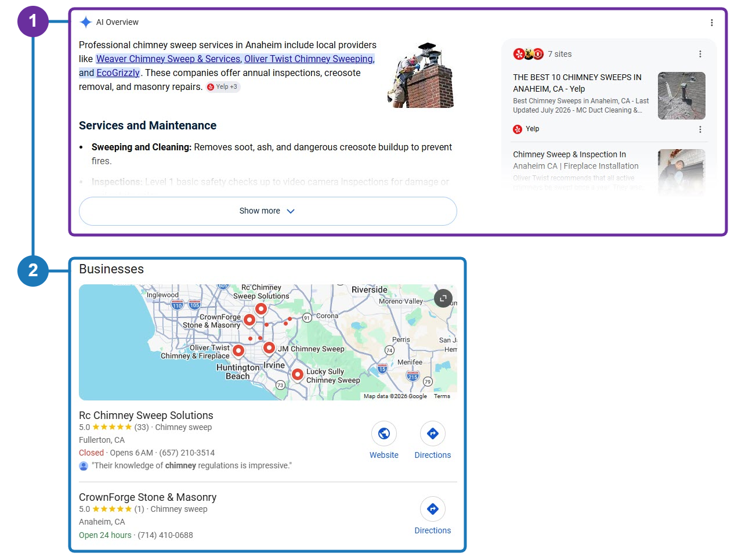The height and width of the screenshot is (560, 738).
Task: Expand the businesses map to full view
Action: click(x=443, y=298)
